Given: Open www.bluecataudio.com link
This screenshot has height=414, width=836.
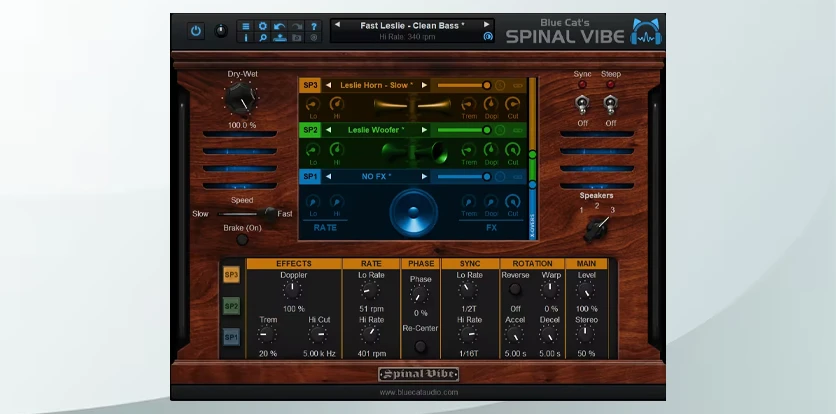Looking at the screenshot, I should pos(419,392).
